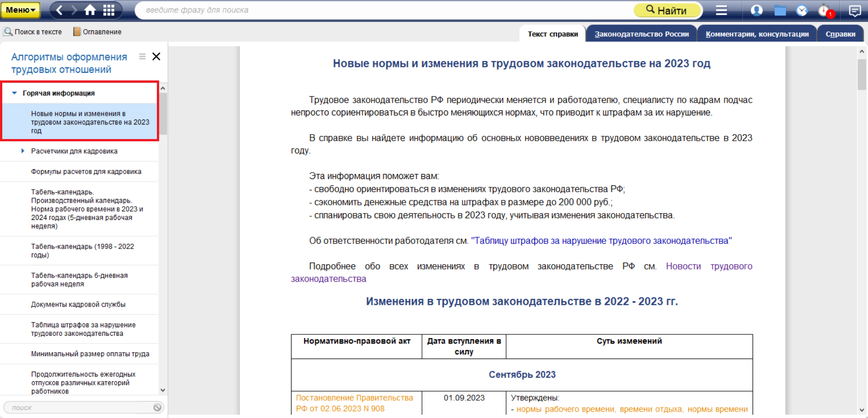
Task: Click heading Изменения в трудовом законодательстве 2022 - 2023
Action: 522,302
